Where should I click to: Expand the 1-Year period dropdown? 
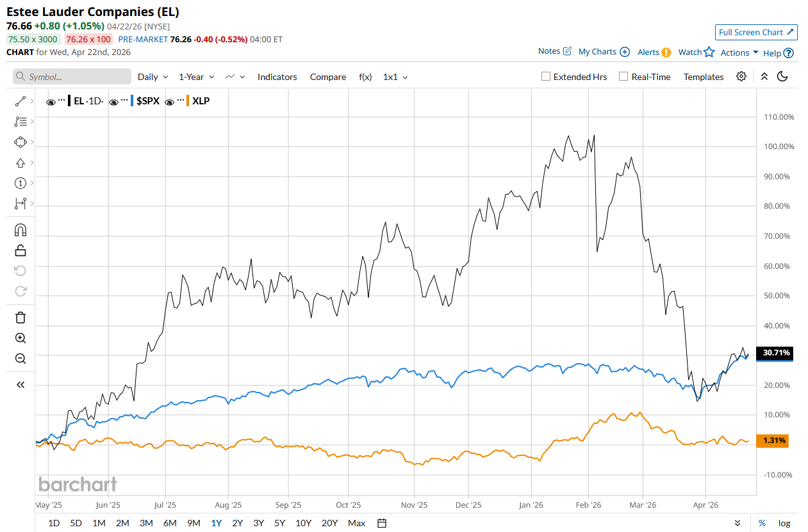click(196, 77)
